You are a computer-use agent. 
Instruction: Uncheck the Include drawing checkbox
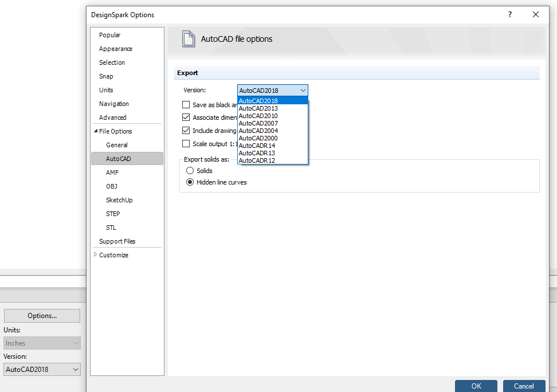(x=186, y=131)
